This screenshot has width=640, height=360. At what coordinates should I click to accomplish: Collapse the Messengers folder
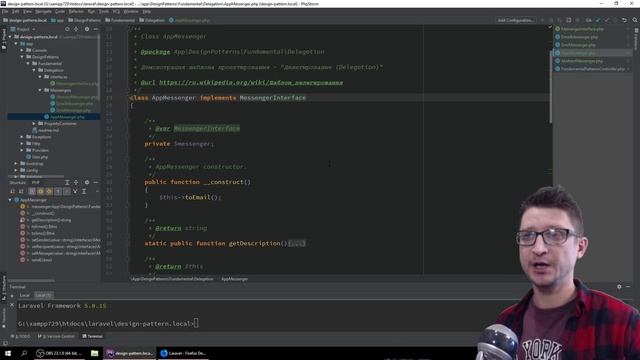click(40, 90)
